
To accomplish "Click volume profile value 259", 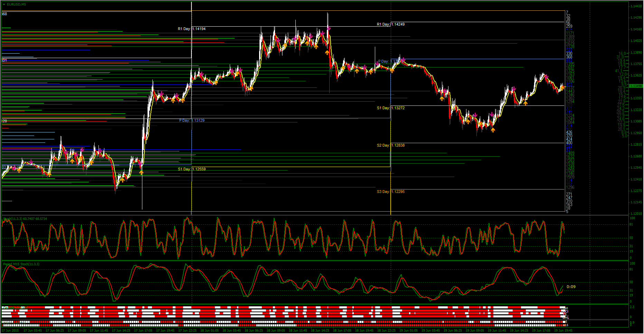I will pos(569,26).
